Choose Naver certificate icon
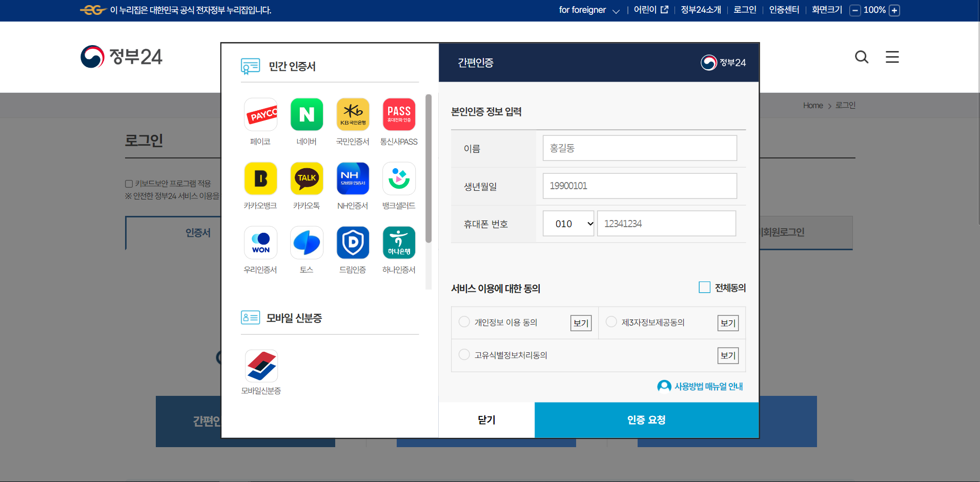The image size is (980, 482). [x=307, y=114]
